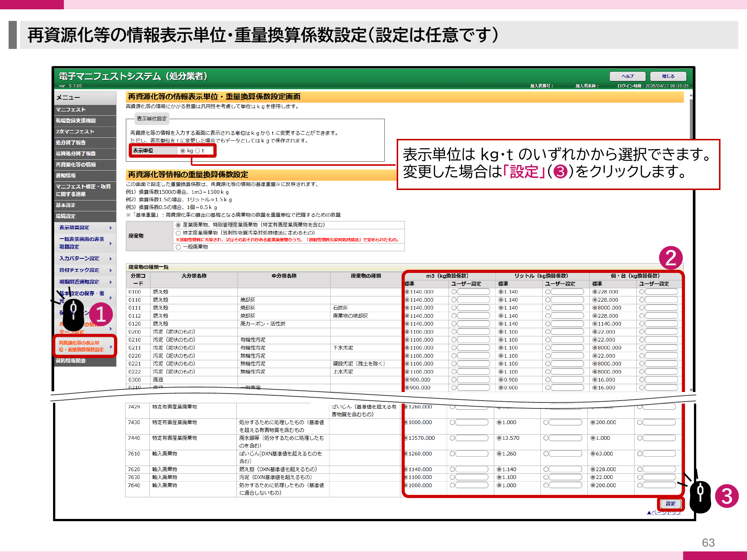Expand 入力パターン設定 chevron
Viewport: 747px width, 560px height.
tap(111, 259)
